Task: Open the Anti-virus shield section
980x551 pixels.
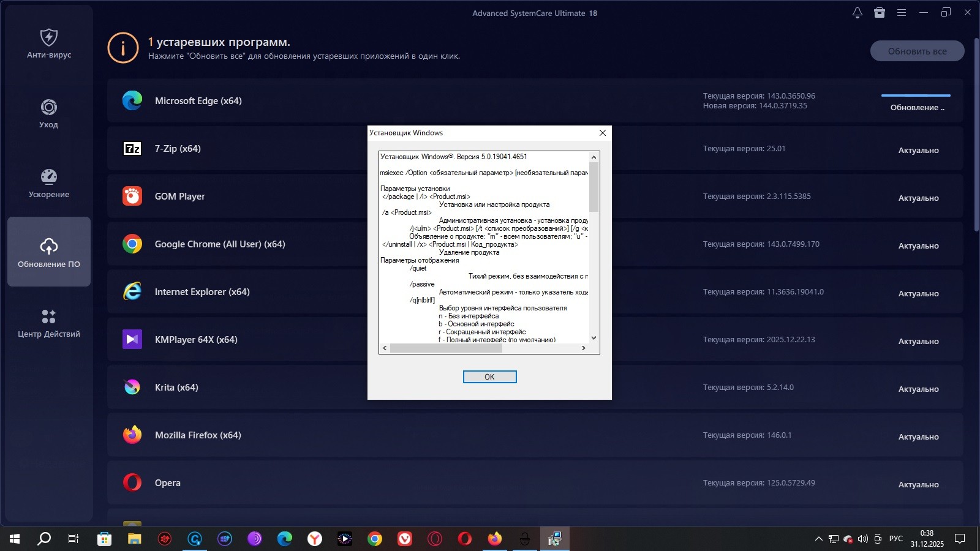Action: pos(49,44)
